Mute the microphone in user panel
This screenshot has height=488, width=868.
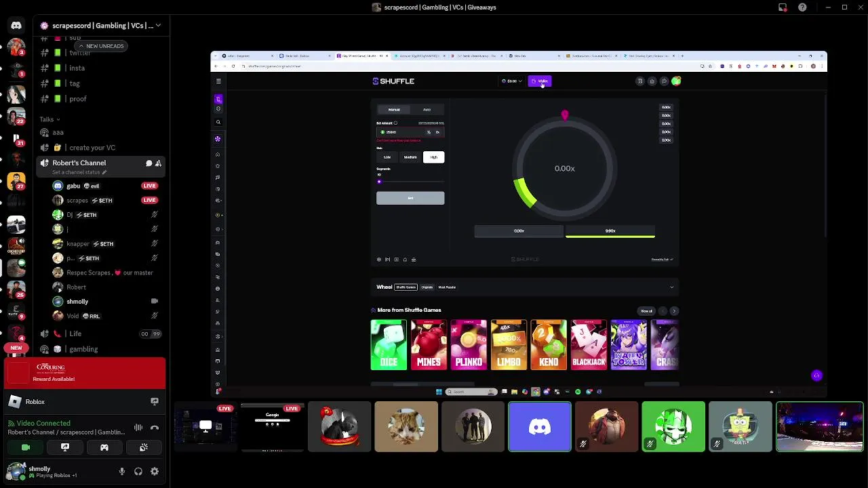click(x=122, y=471)
